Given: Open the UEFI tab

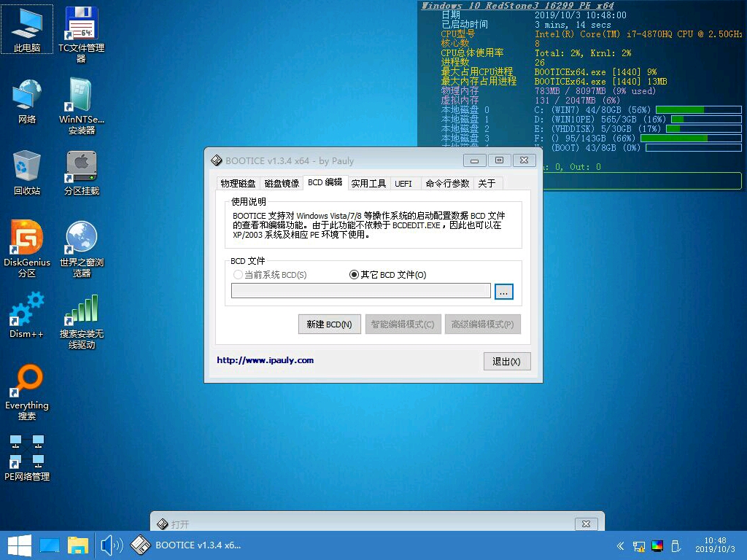Looking at the screenshot, I should click(403, 183).
